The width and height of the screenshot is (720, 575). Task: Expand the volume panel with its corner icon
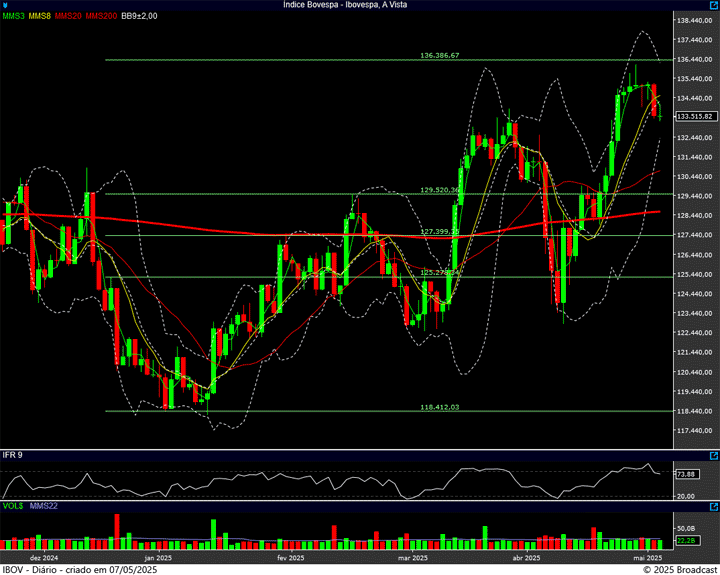(x=714, y=508)
